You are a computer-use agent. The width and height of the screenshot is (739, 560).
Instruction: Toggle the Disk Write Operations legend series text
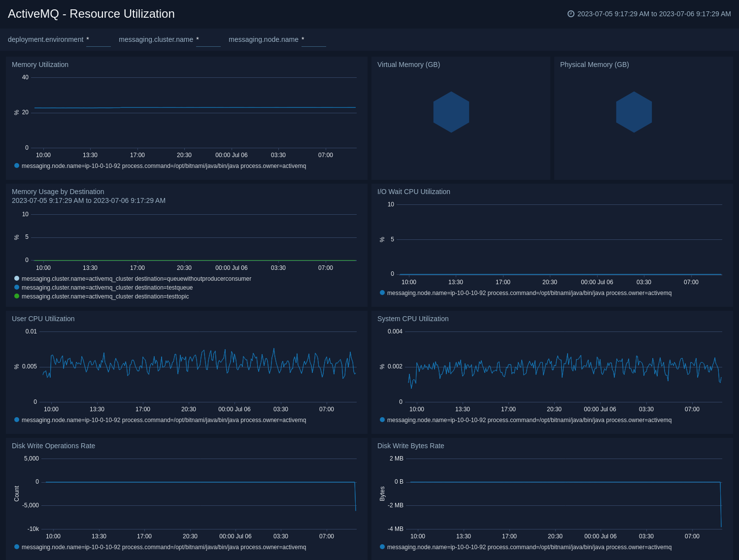164,547
